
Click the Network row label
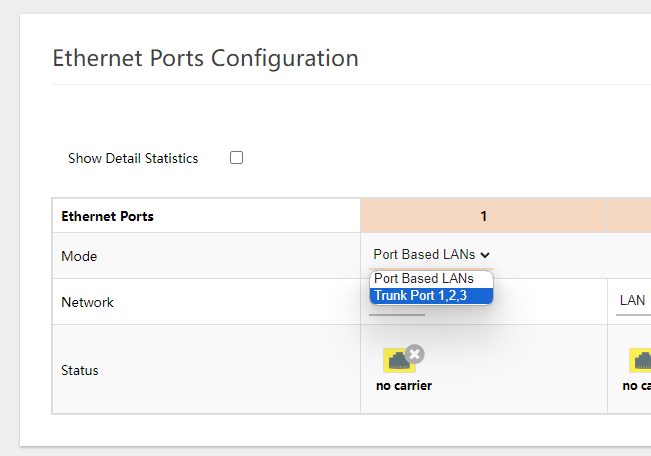pyautogui.click(x=88, y=302)
